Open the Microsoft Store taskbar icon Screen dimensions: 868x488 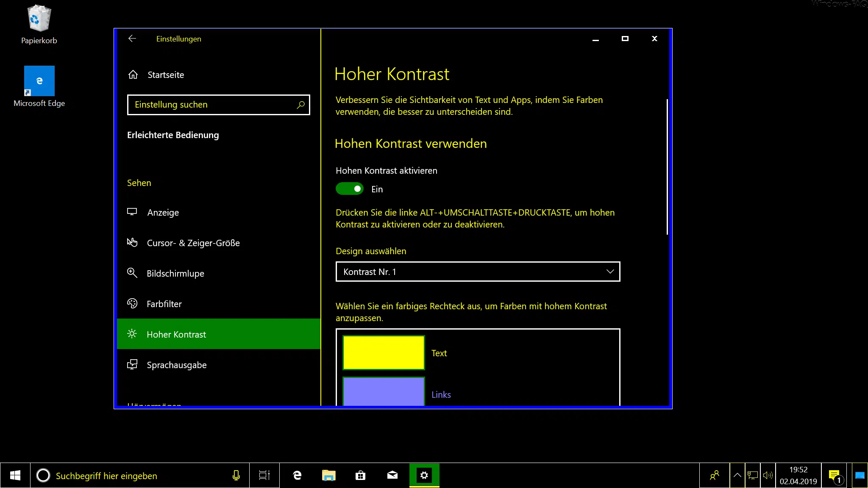(360, 475)
